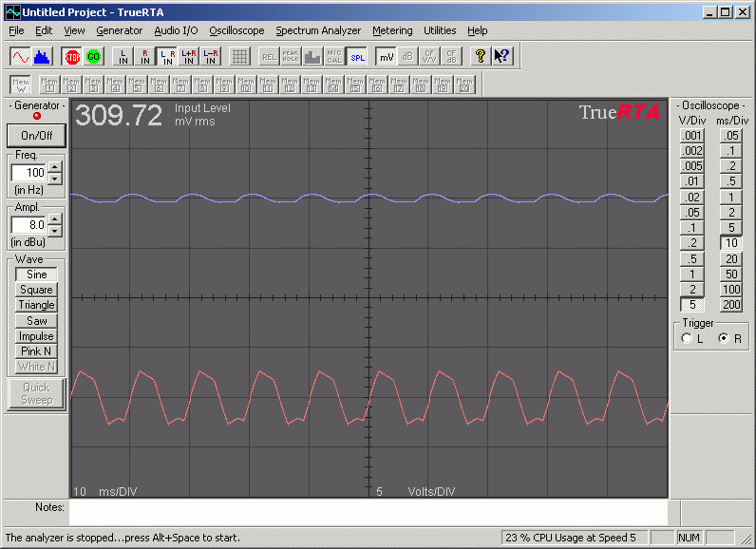Select the Mem 5 memory slot
The width and height of the screenshot is (756, 549).
pos(137,85)
